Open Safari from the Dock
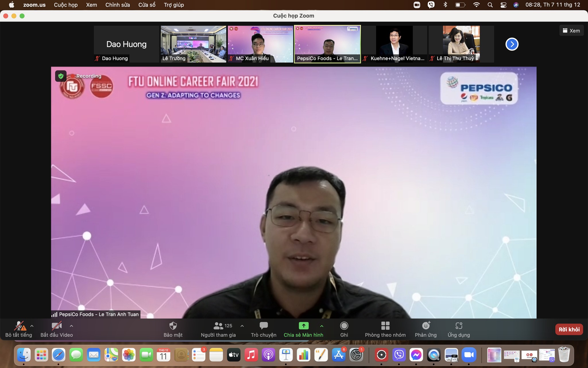 59,355
